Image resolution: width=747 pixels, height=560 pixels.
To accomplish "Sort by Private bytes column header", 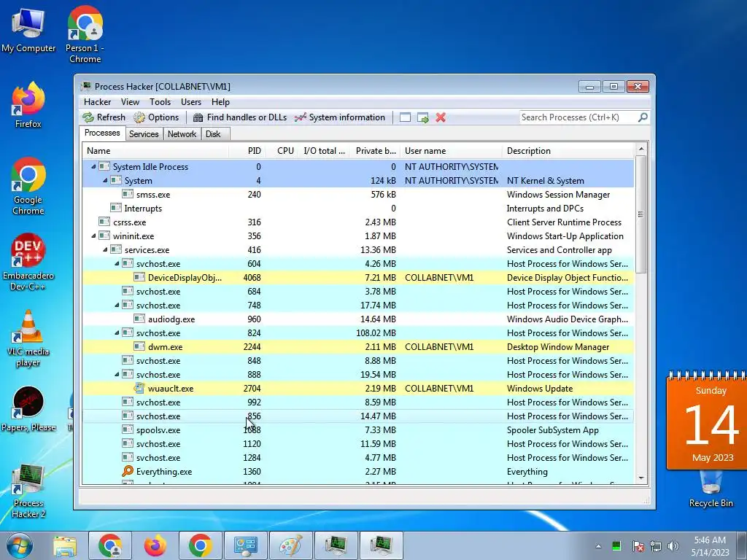I will pyautogui.click(x=376, y=151).
